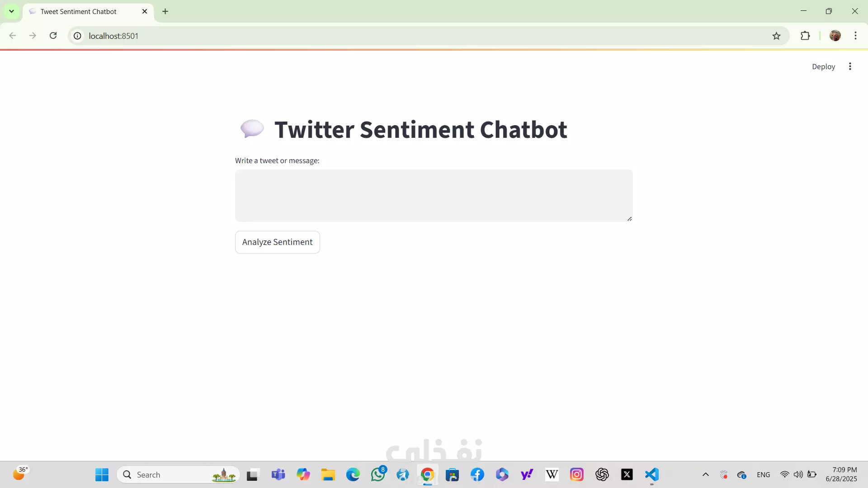Grab the text area resize handle
The image size is (868, 488).
pyautogui.click(x=629, y=219)
